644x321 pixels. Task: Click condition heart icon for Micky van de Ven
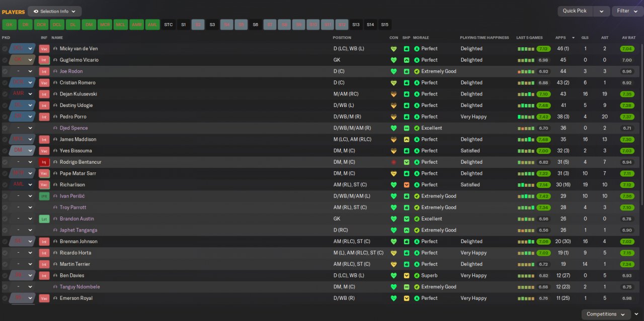394,49
